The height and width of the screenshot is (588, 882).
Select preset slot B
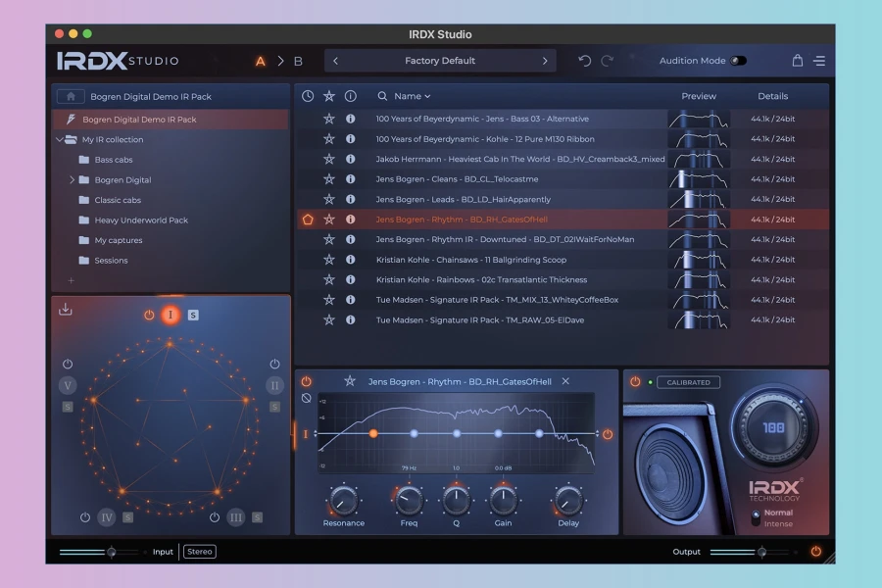click(298, 61)
